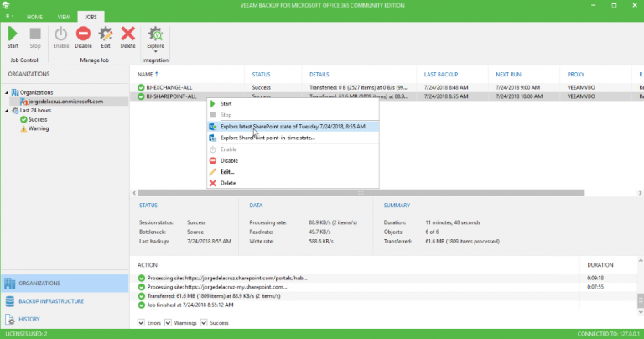Sort jobs by STATUS column header
Image resolution: width=644 pixels, height=339 pixels.
coord(262,75)
